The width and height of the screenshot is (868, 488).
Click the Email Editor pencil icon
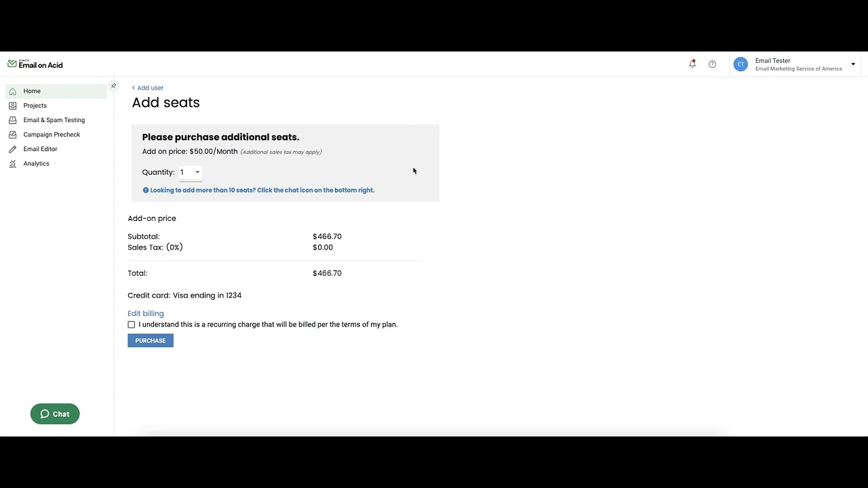[x=13, y=149]
